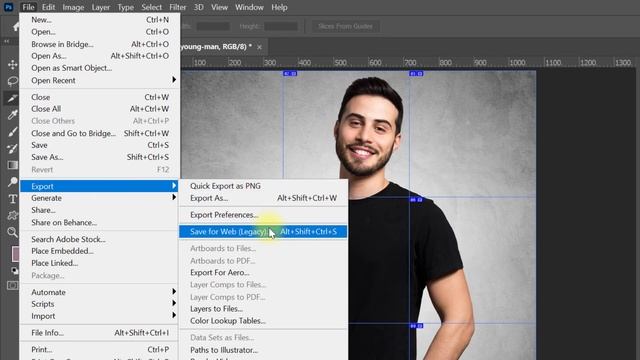The width and height of the screenshot is (640, 360).
Task: Choose Quick Export as PNG
Action: click(263, 186)
